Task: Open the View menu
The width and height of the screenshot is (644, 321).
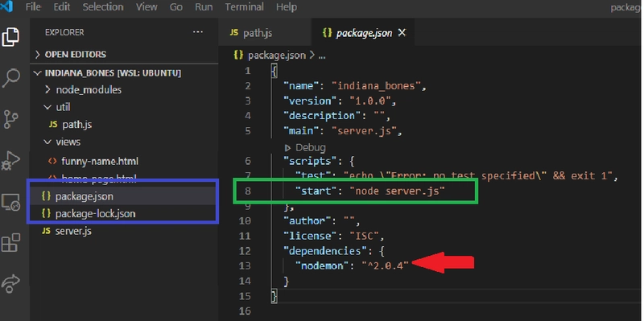Action: click(147, 7)
